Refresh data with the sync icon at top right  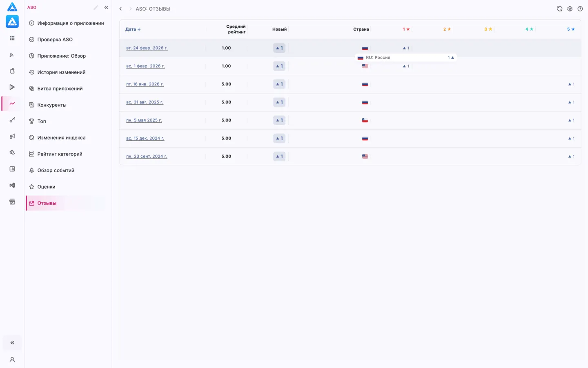[x=560, y=9]
